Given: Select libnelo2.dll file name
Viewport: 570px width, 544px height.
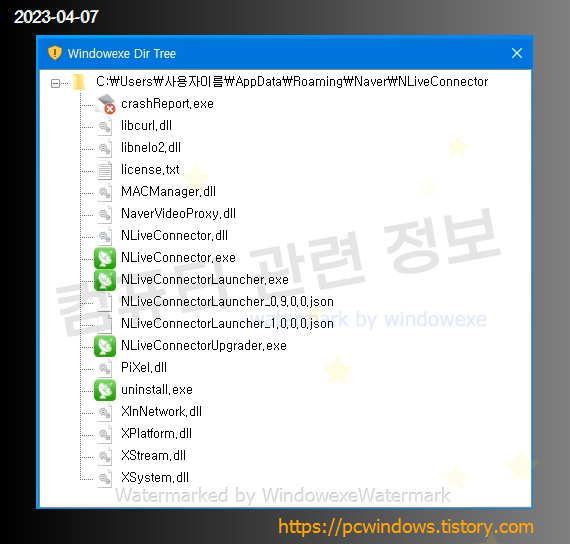Looking at the screenshot, I should (x=151, y=148).
